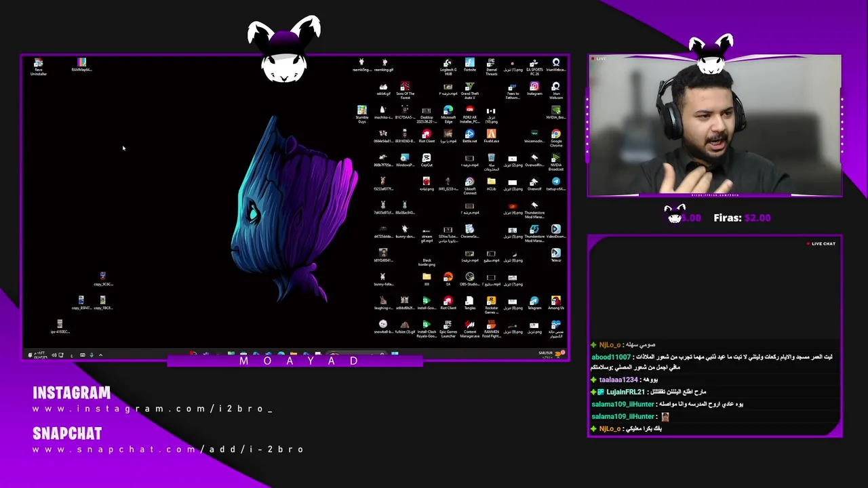Click chat username LujainFRL21
The height and width of the screenshot is (488, 868).
[x=625, y=392]
